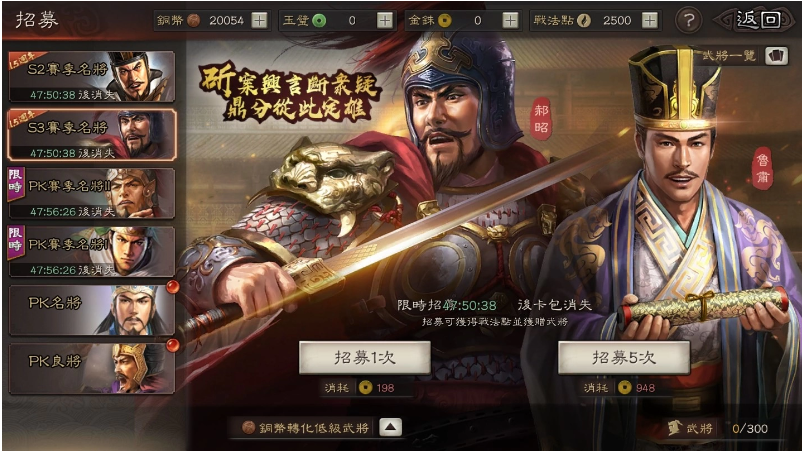Screen dimensions: 803x451
Task: Click the red 郝昭 name tag
Action: tap(541, 119)
